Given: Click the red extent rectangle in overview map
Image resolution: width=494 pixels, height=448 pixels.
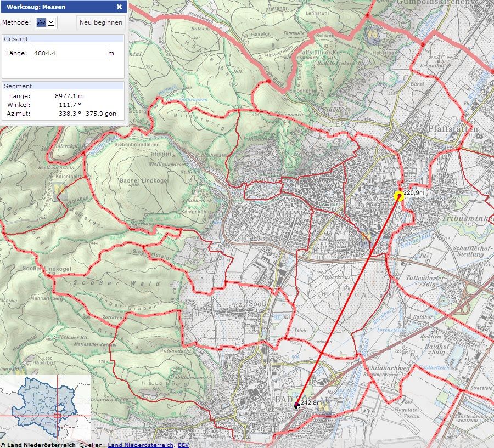Looking at the screenshot, I should (58, 415).
